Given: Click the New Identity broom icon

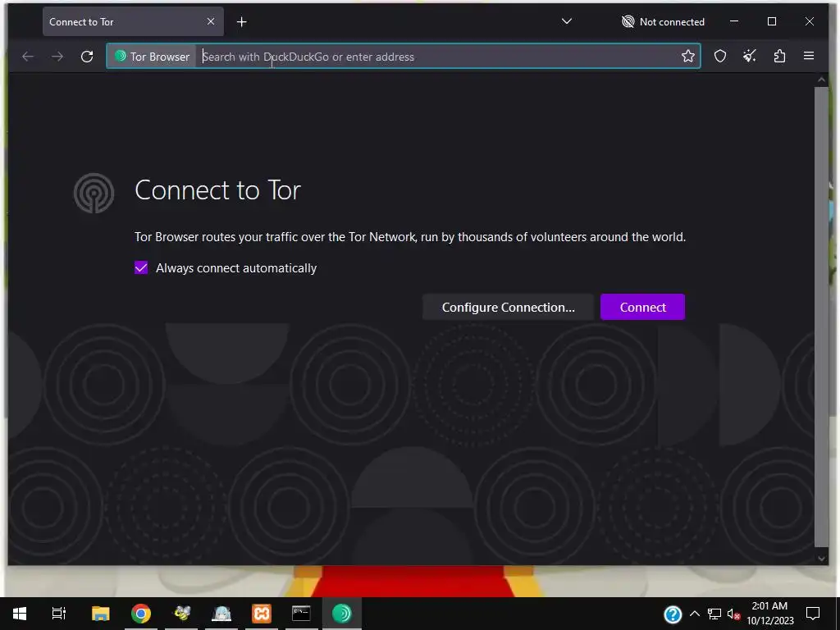Looking at the screenshot, I should coord(750,57).
